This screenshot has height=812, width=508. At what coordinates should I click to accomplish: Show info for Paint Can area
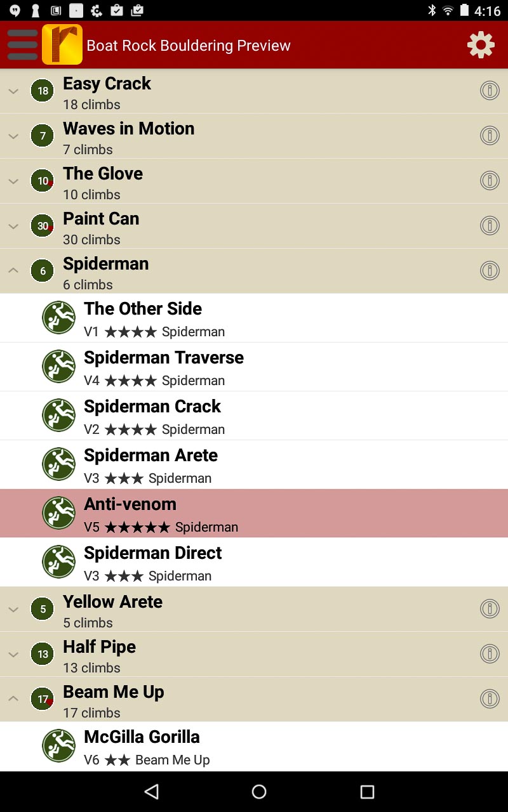[x=490, y=226]
